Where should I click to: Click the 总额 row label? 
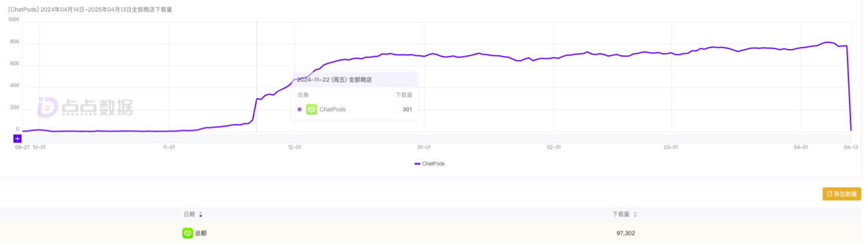point(201,233)
